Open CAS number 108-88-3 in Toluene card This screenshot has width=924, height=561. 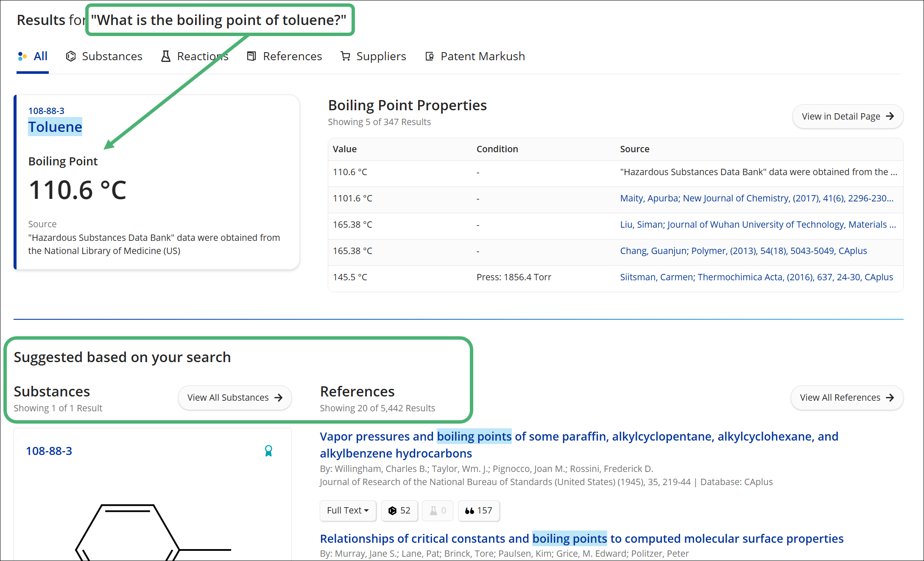[46, 111]
